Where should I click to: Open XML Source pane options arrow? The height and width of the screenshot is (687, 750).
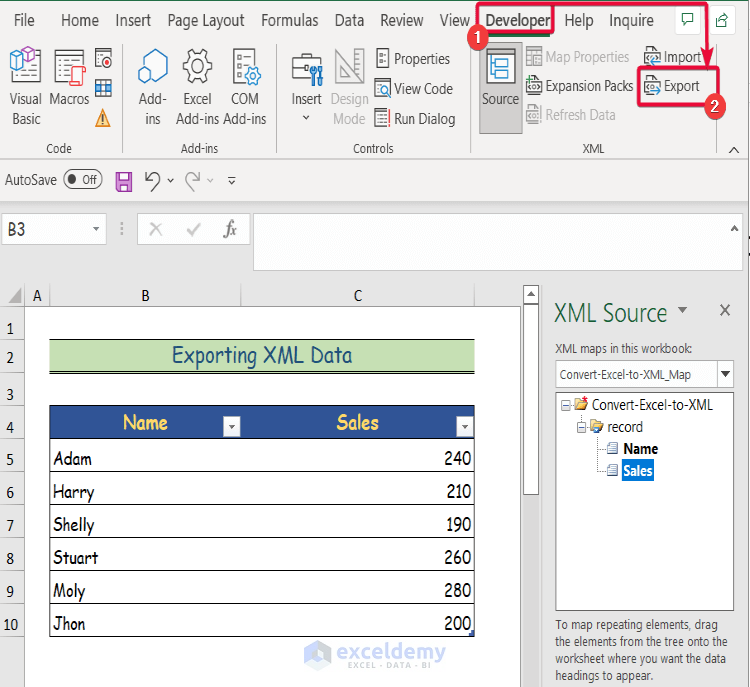[683, 310]
